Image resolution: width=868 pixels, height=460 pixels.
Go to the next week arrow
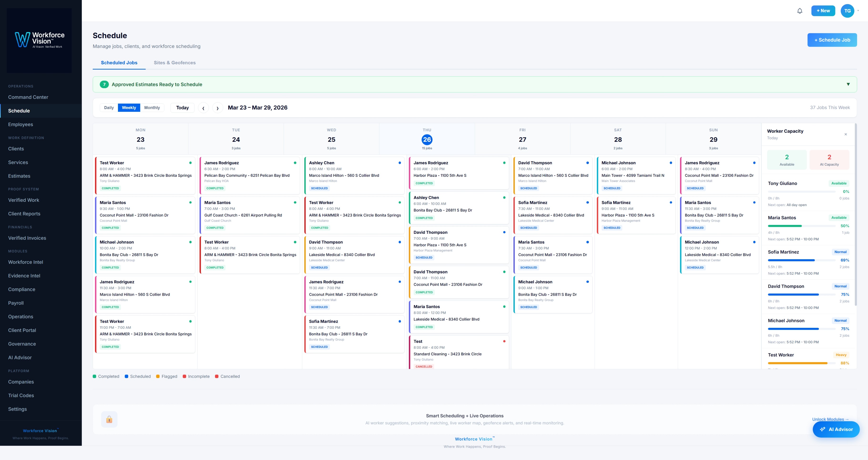218,108
